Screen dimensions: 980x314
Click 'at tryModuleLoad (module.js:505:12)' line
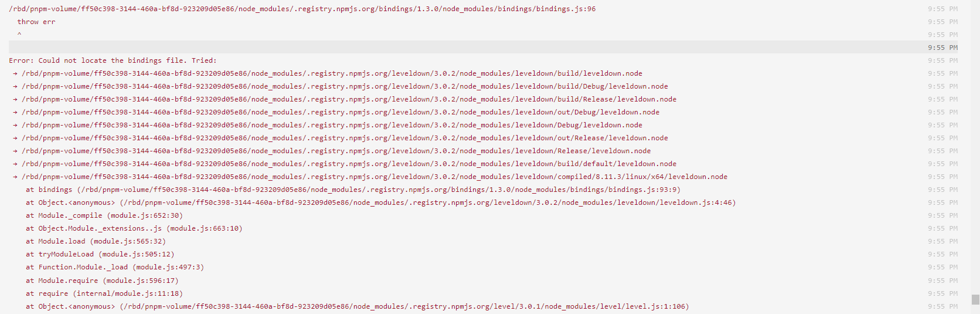click(100, 254)
